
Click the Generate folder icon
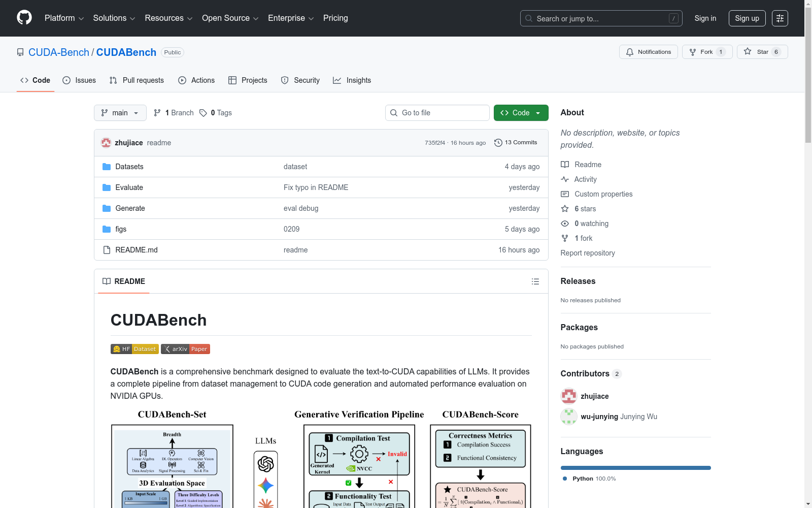[x=107, y=208]
